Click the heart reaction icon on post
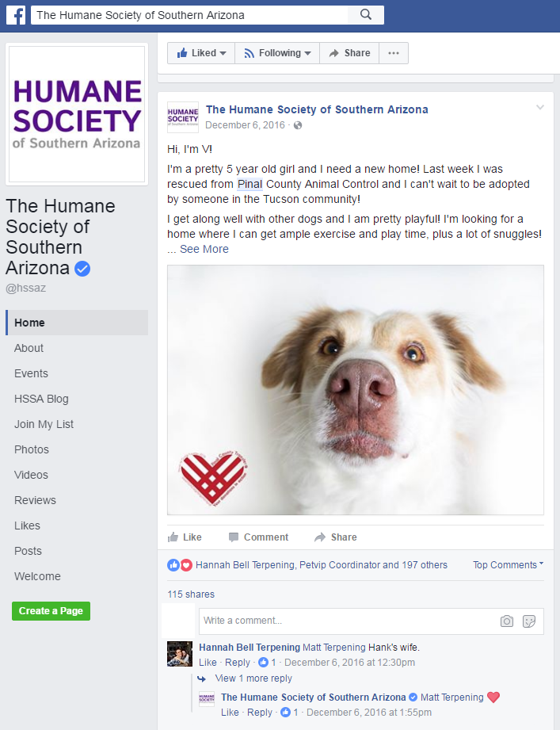The image size is (560, 730). pyautogui.click(x=186, y=565)
